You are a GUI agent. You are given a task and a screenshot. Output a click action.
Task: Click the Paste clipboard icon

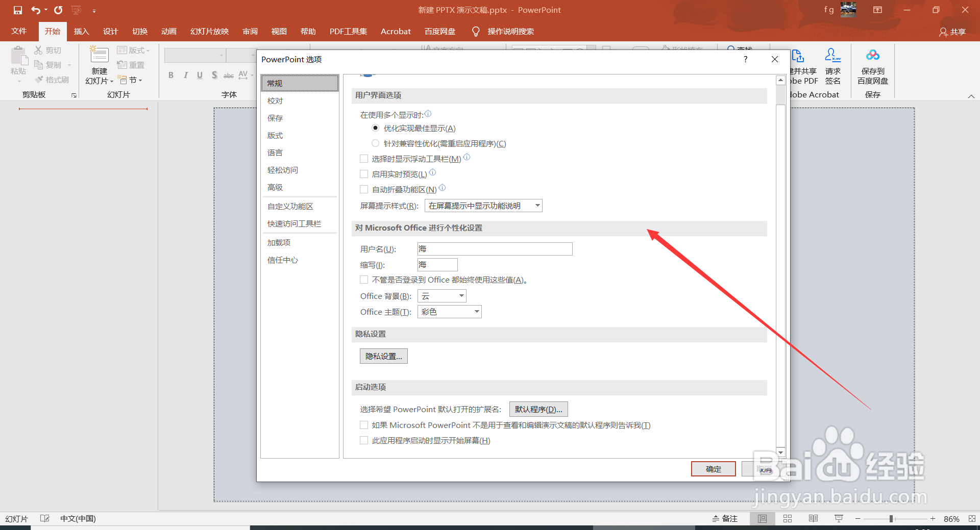click(x=19, y=56)
